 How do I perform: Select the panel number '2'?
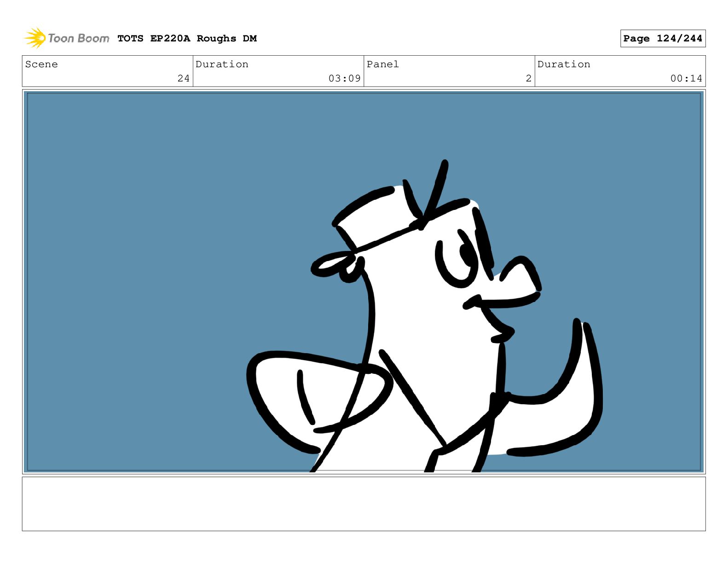[x=529, y=79]
